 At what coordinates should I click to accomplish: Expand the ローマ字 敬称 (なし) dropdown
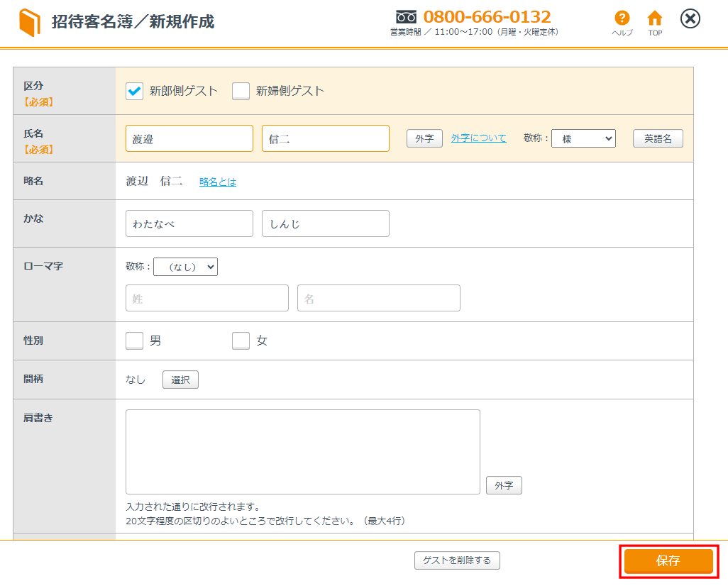tap(185, 267)
